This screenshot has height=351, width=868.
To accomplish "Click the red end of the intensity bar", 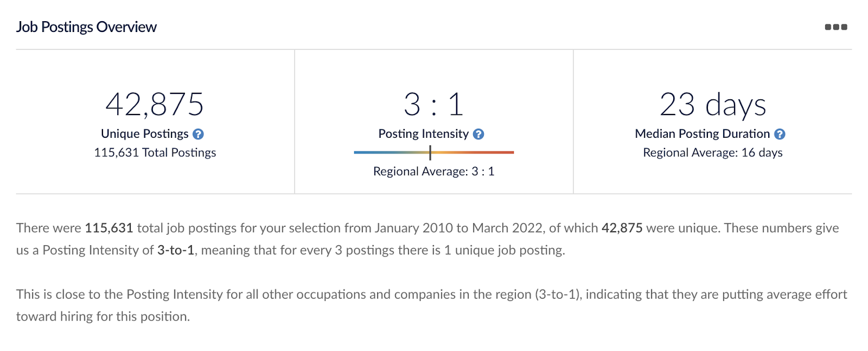I will (x=507, y=152).
